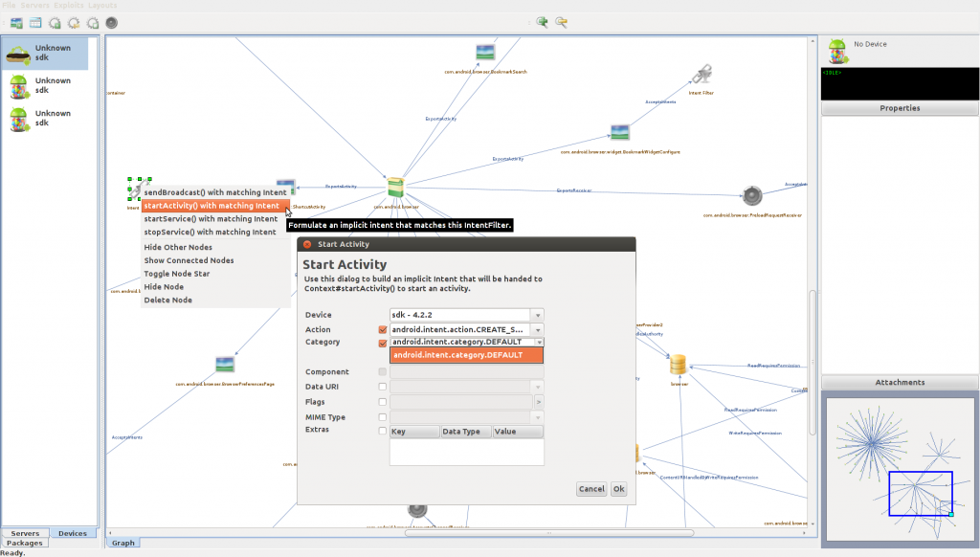Screen dimensions: 980x557
Task: Click the PreloadRequestReceiver node icon
Action: tap(752, 195)
